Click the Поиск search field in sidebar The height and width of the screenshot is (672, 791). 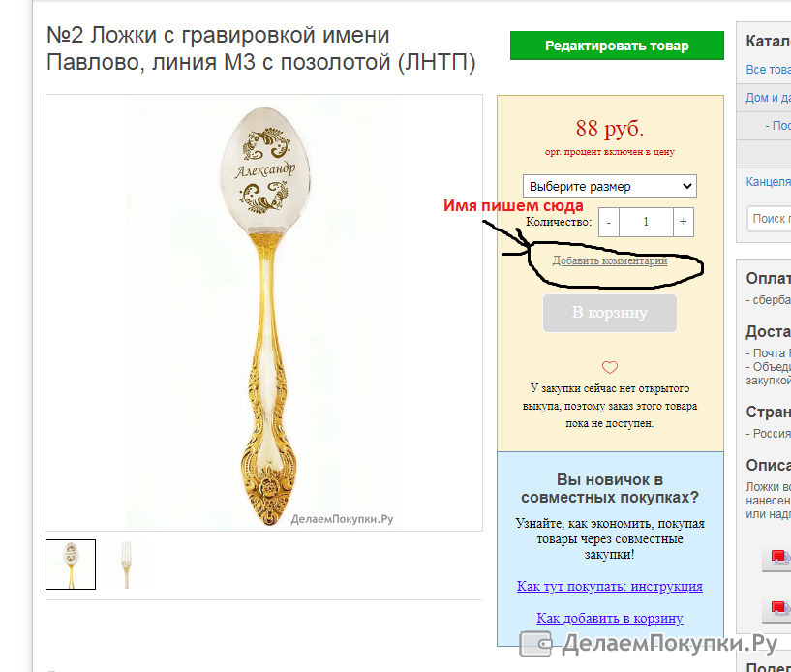click(769, 219)
